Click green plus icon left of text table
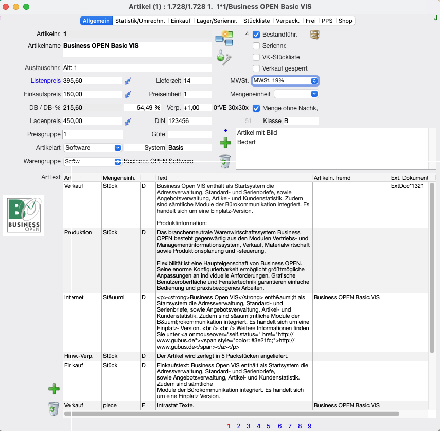This screenshot has width=444, height=435. click(x=54, y=389)
